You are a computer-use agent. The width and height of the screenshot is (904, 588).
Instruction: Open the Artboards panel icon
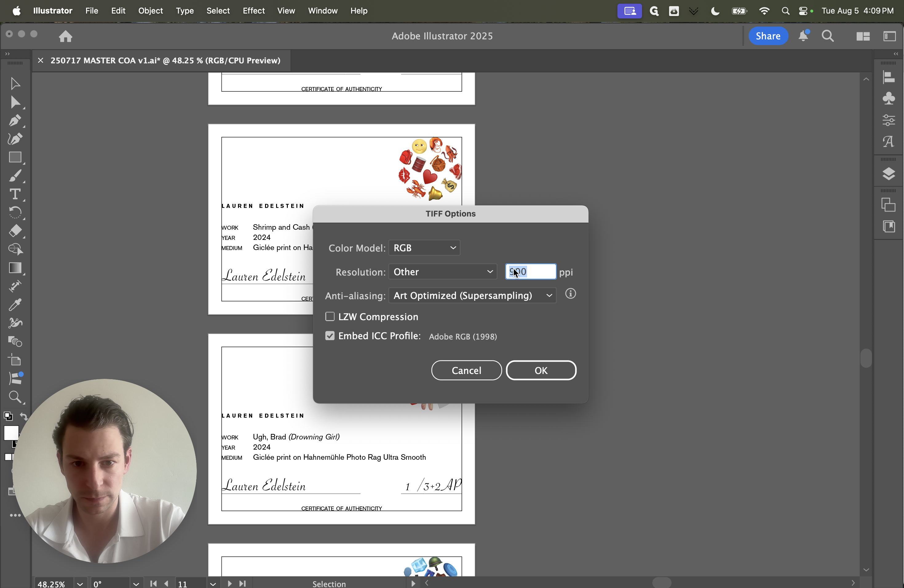point(888,205)
